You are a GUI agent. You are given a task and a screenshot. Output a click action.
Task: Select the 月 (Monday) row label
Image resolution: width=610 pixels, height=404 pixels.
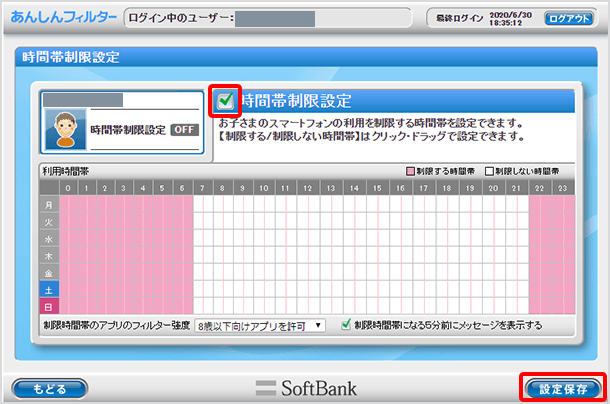[x=48, y=204]
